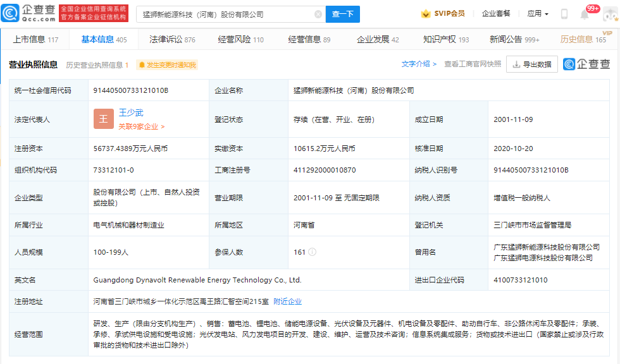Select 增值税一般纳税人 cell
The height and width of the screenshot is (364, 620).
[522, 198]
